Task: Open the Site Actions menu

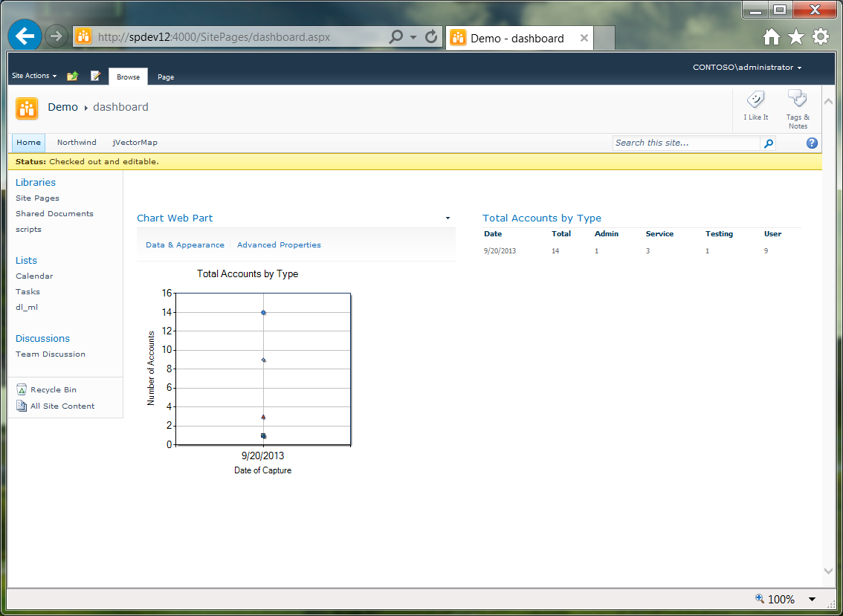Action: 34,76
